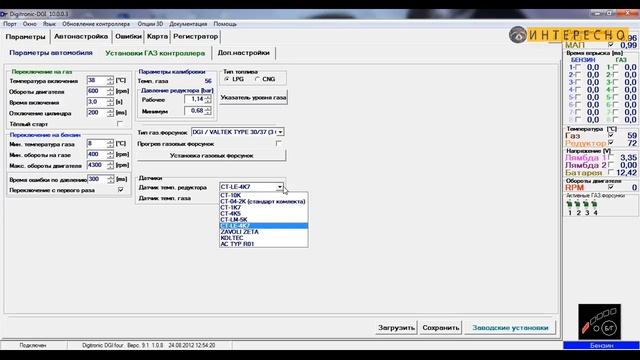Click active gas injector icon number 1
The width and height of the screenshot is (640, 360).
pos(569,204)
